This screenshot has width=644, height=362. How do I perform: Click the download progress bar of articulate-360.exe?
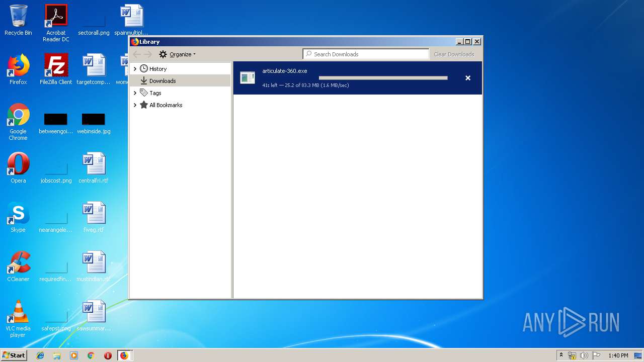tap(383, 78)
